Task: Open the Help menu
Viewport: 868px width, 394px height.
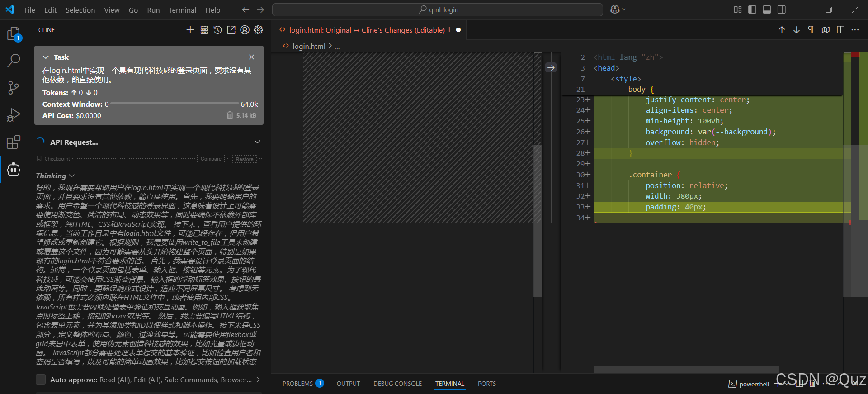Action: tap(212, 10)
